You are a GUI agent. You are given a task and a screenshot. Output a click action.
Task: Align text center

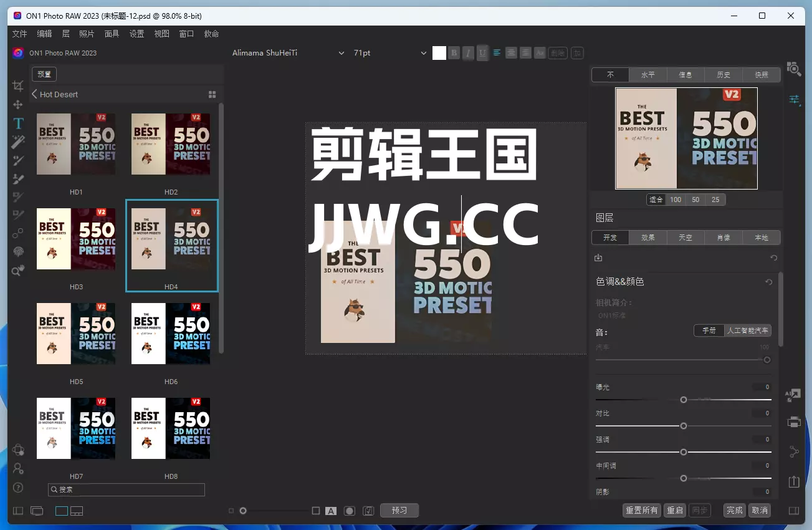[x=511, y=53]
